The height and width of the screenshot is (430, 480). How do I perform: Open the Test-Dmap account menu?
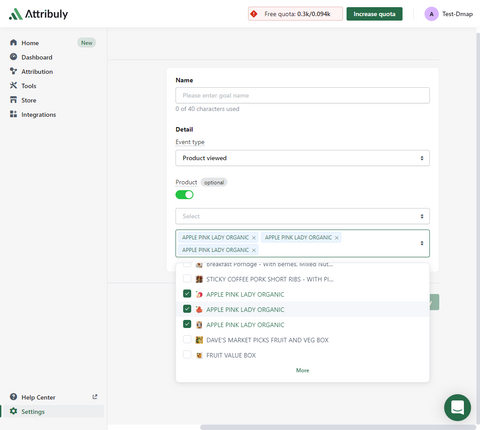click(x=457, y=14)
